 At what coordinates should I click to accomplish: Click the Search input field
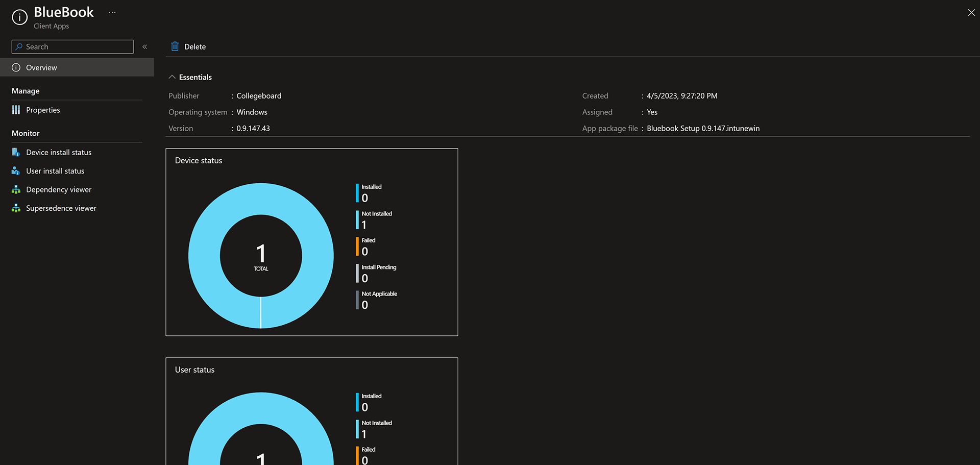click(x=72, y=46)
